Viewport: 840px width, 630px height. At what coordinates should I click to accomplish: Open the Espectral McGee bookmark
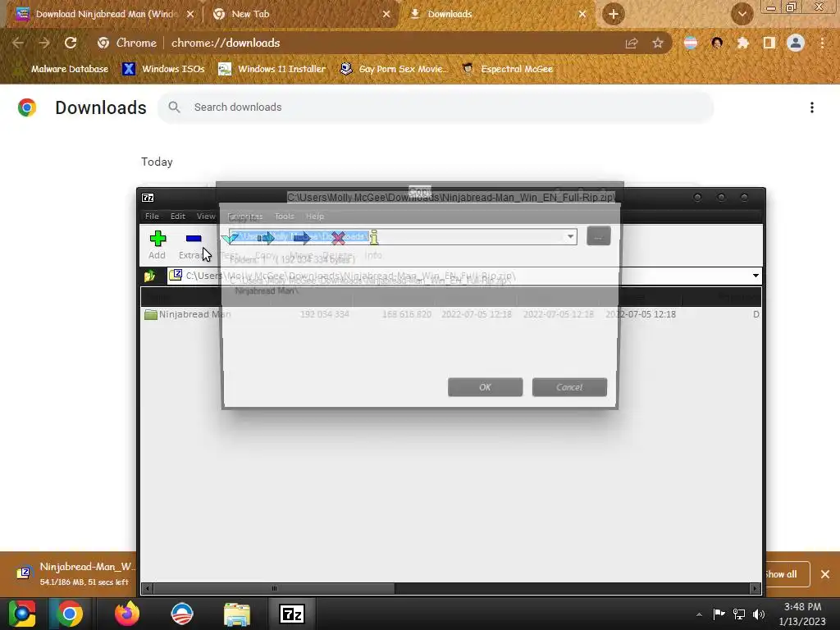pos(508,69)
